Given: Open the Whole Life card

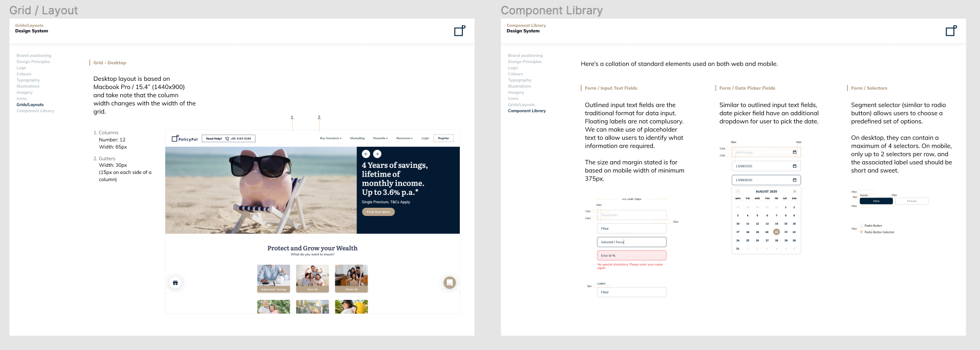Looking at the screenshot, I should coord(351,278).
